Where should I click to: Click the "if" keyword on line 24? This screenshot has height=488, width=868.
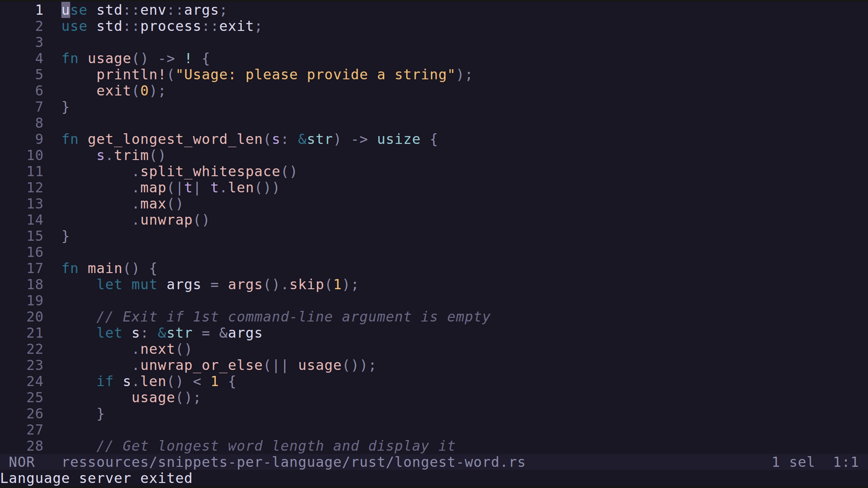click(105, 381)
